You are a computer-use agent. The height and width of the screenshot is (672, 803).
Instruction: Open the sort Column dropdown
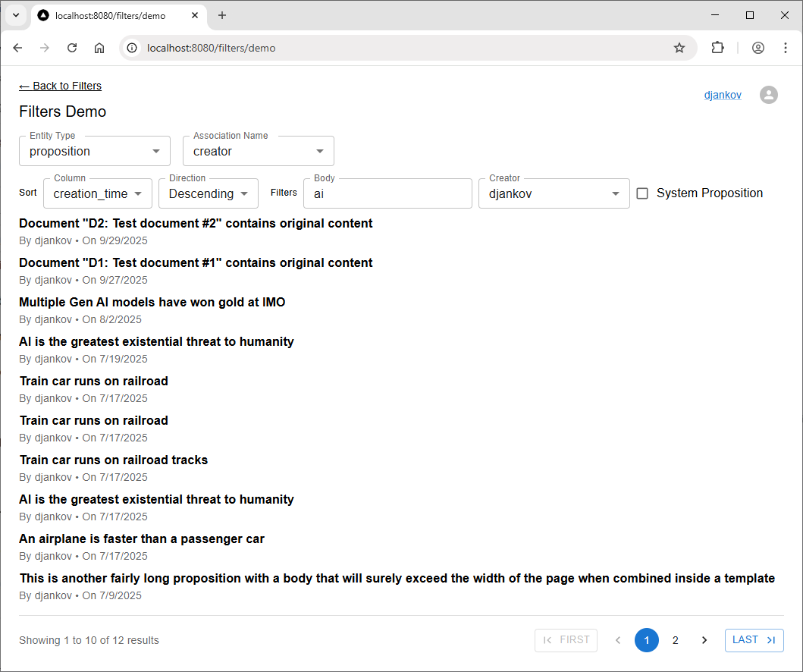click(x=98, y=193)
